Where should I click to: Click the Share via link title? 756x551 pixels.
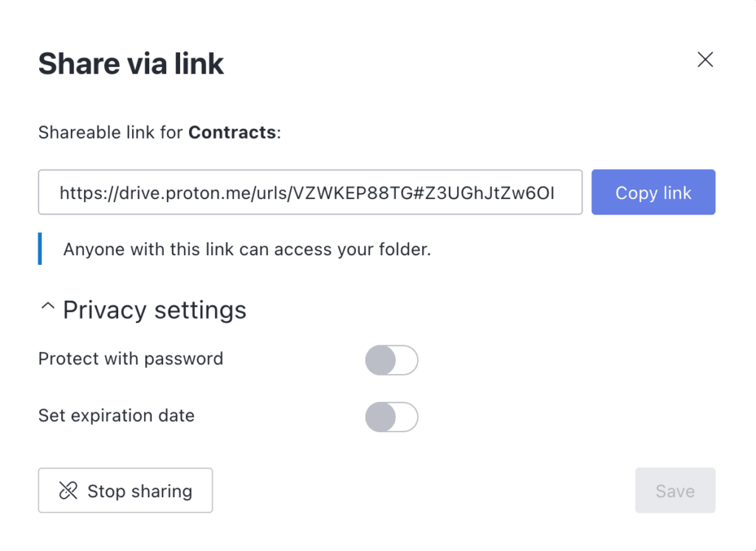(131, 63)
